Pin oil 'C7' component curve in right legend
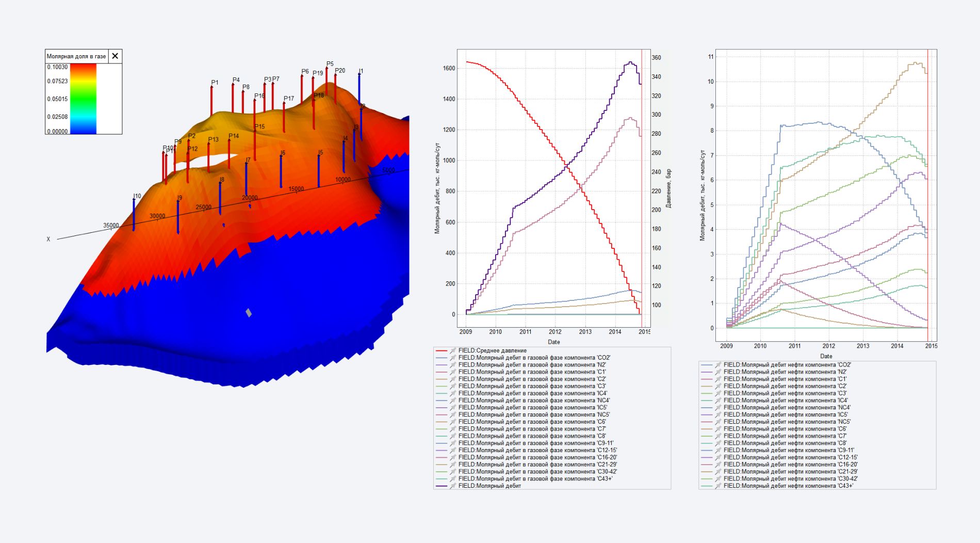The width and height of the screenshot is (980, 543). (x=717, y=436)
